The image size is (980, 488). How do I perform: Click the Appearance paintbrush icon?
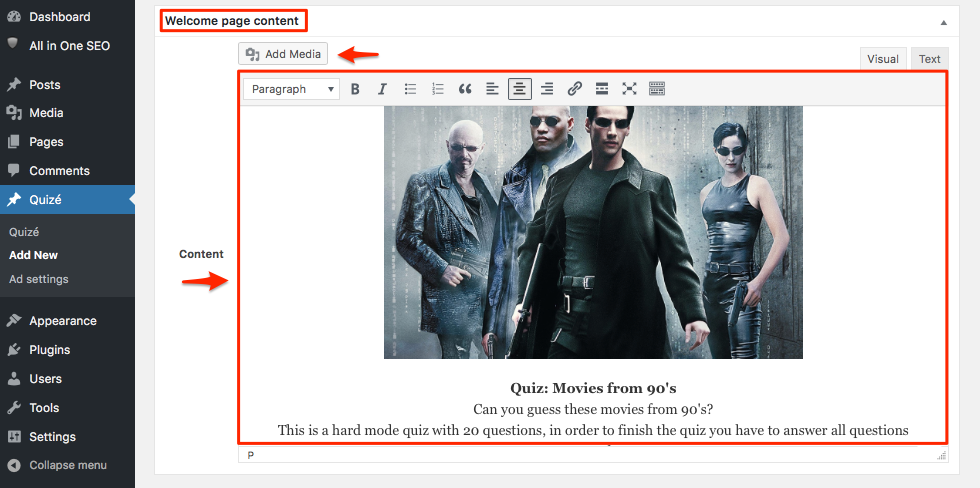pyautogui.click(x=14, y=321)
